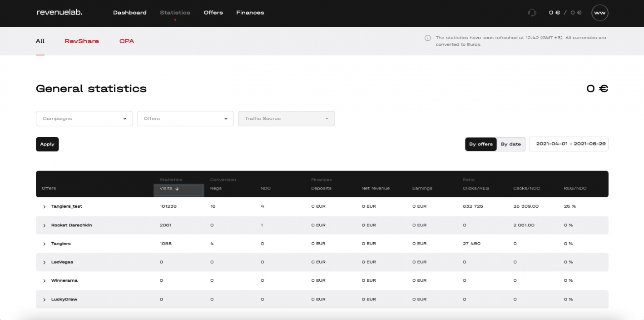Open the Campaigns dropdown
644x320 pixels.
(x=84, y=119)
